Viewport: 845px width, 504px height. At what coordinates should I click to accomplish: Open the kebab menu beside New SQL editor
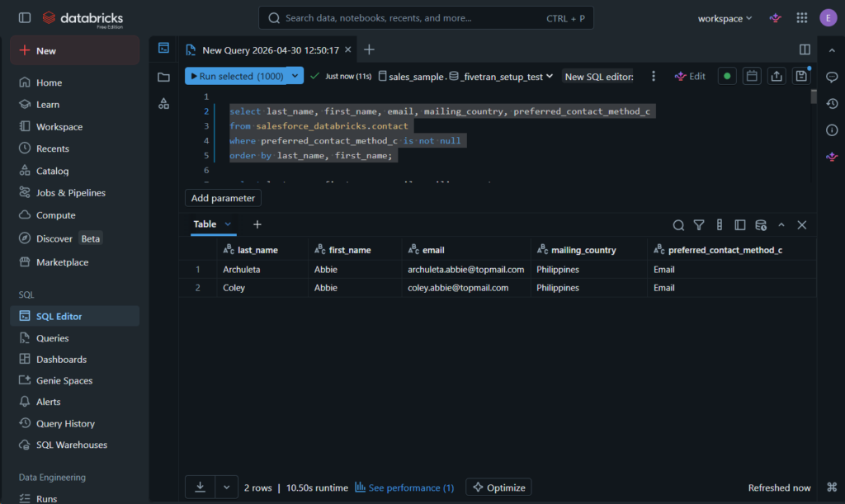click(654, 77)
